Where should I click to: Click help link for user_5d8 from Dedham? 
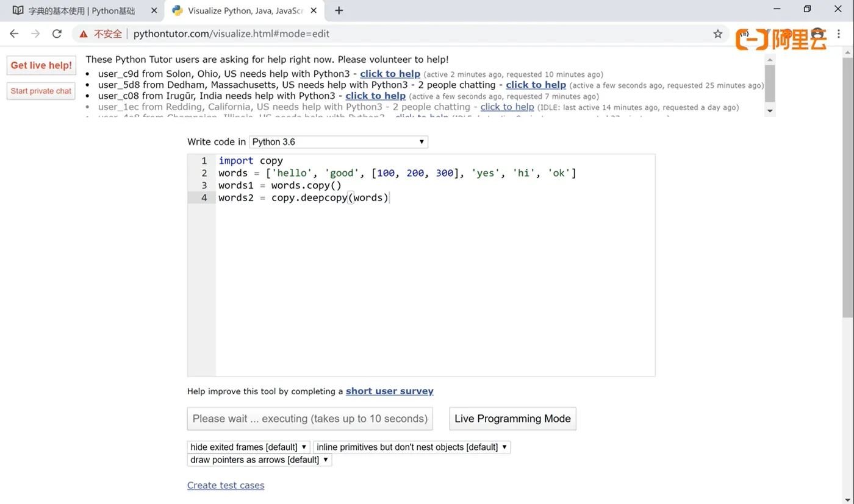click(536, 85)
